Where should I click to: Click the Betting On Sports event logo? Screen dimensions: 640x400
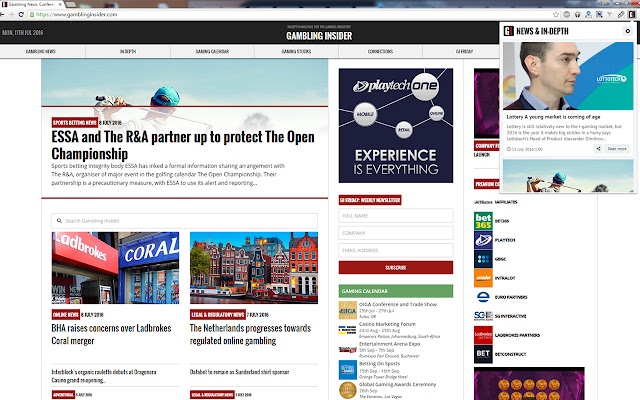pyautogui.click(x=348, y=370)
